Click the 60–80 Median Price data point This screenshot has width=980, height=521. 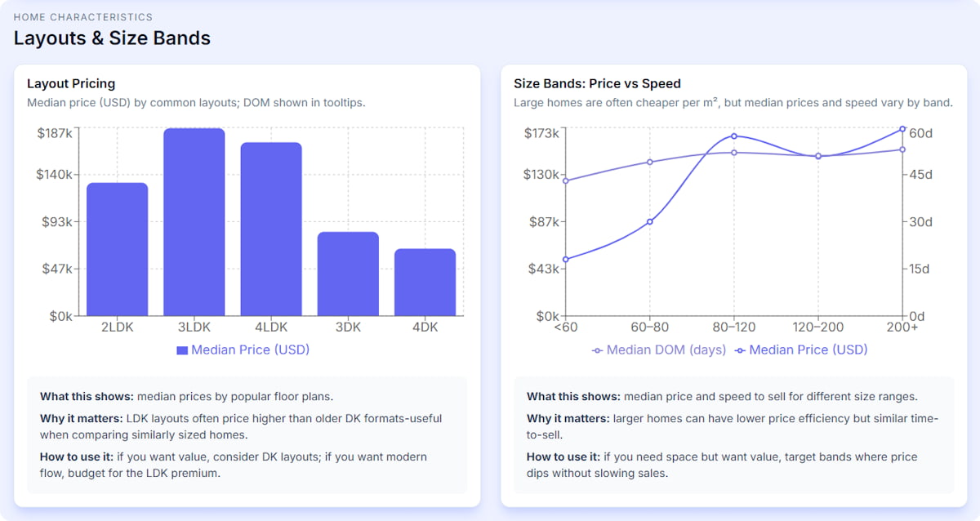pos(650,221)
